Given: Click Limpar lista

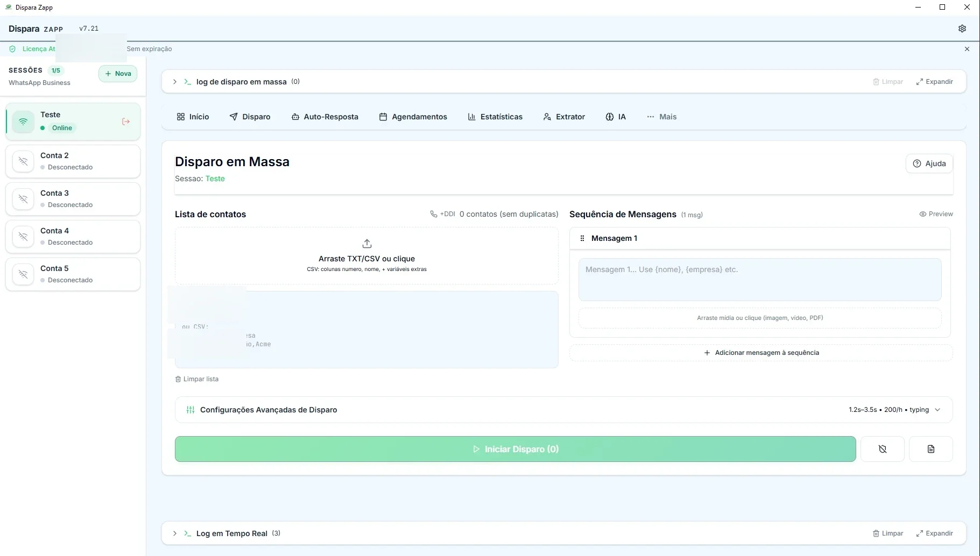Looking at the screenshot, I should point(197,379).
